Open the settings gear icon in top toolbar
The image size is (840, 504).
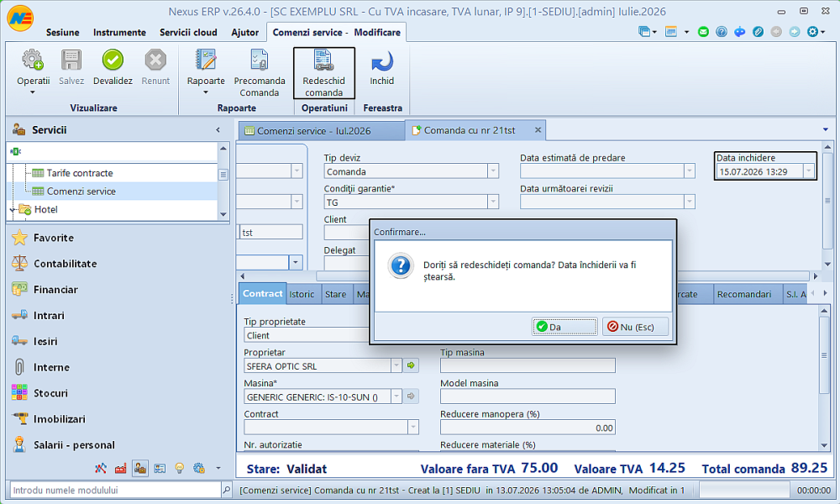coord(812,32)
